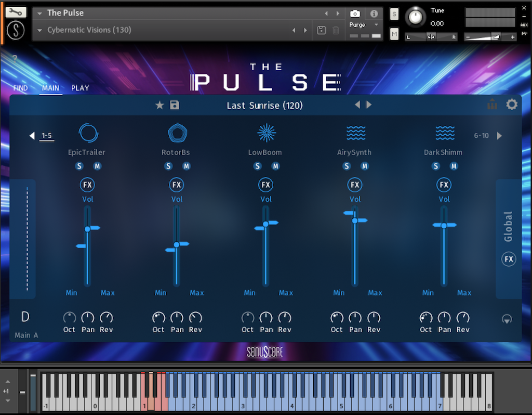Show channels 6-10 with right arrow
Image resolution: width=532 pixels, height=415 pixels.
[499, 136]
